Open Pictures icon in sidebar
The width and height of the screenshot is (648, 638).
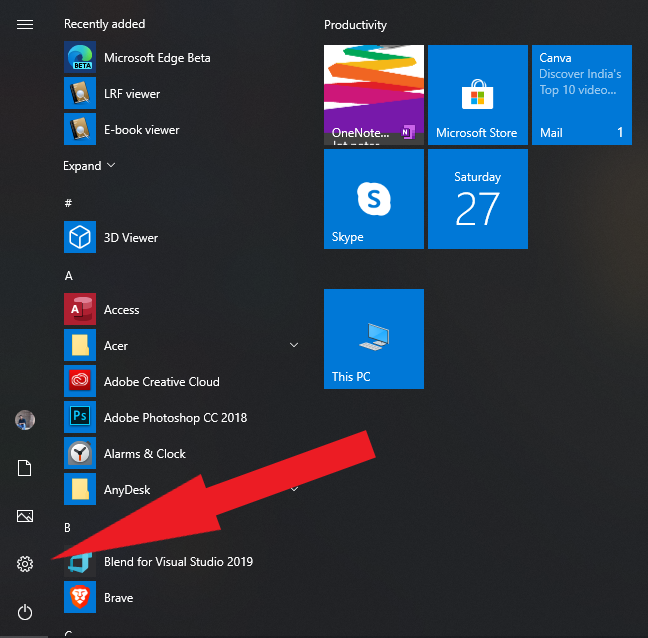tap(25, 516)
